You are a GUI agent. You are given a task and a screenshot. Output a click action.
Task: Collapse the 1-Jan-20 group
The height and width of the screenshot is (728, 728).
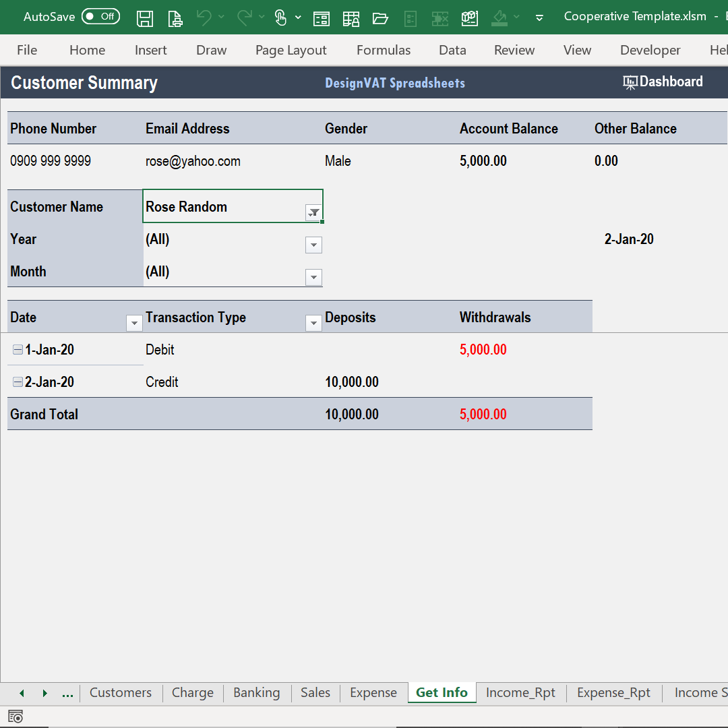tap(16, 349)
